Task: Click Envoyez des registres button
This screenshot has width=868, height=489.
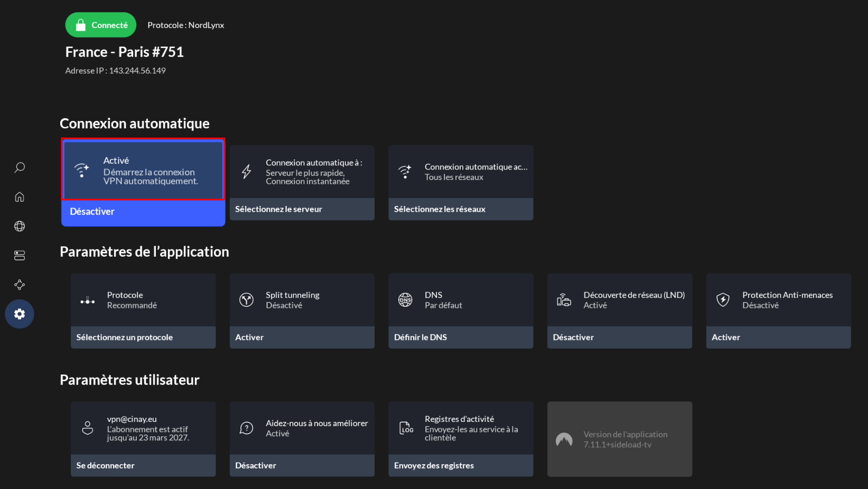Action: (460, 466)
